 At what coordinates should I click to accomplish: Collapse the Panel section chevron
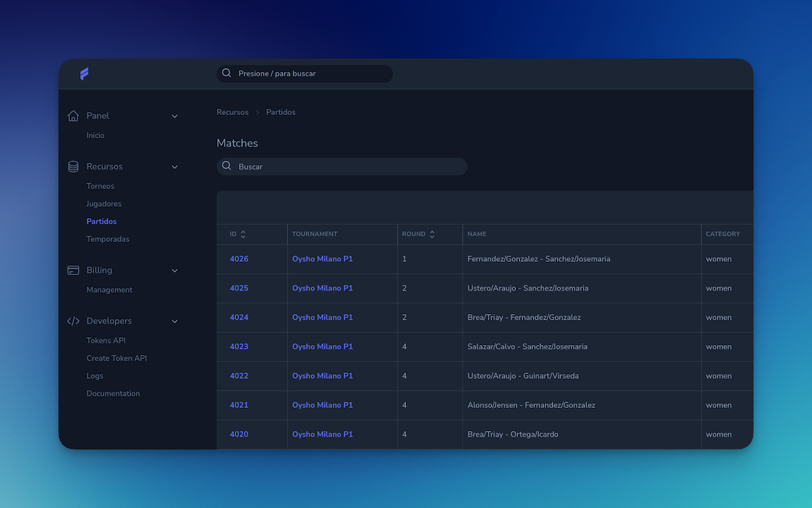[x=174, y=116]
